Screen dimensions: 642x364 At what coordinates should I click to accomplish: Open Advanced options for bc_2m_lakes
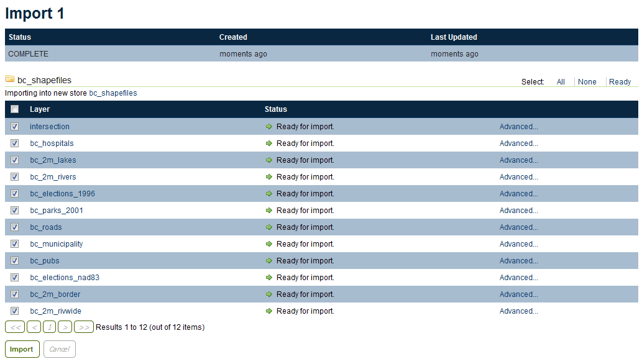coord(518,160)
